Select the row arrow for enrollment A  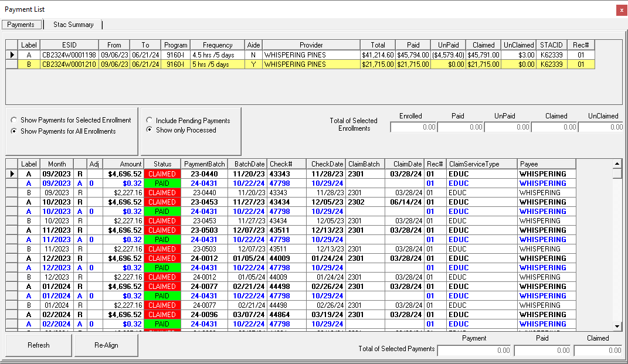(x=12, y=55)
